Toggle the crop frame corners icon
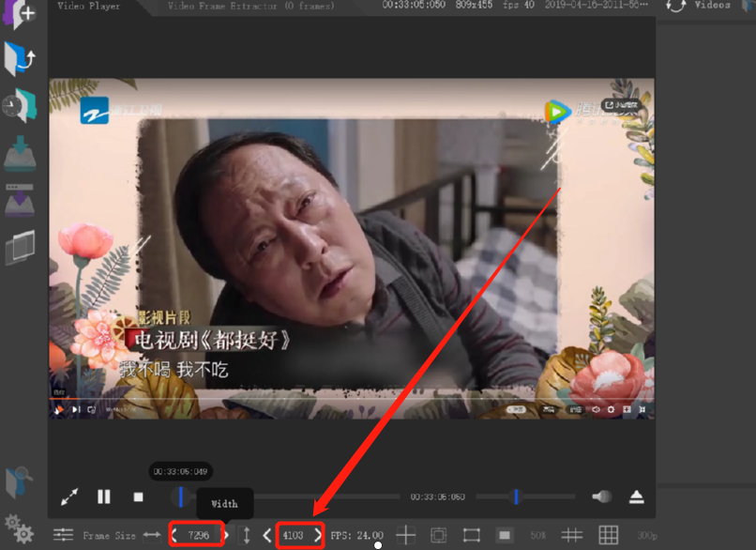This screenshot has height=550, width=756. pos(472,535)
